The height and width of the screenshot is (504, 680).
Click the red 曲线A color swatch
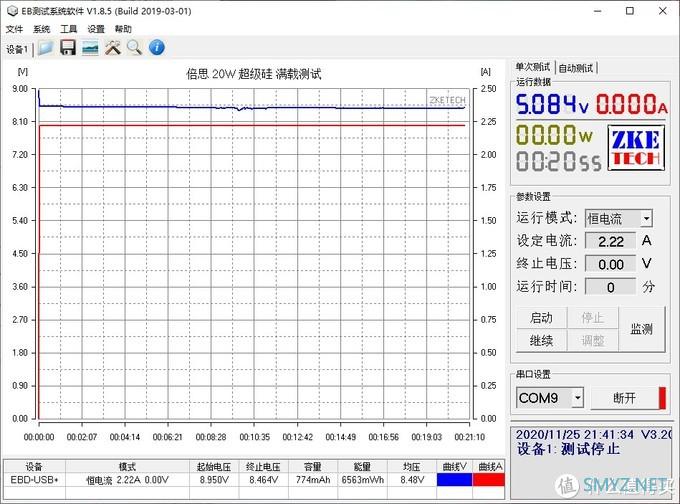point(489,479)
